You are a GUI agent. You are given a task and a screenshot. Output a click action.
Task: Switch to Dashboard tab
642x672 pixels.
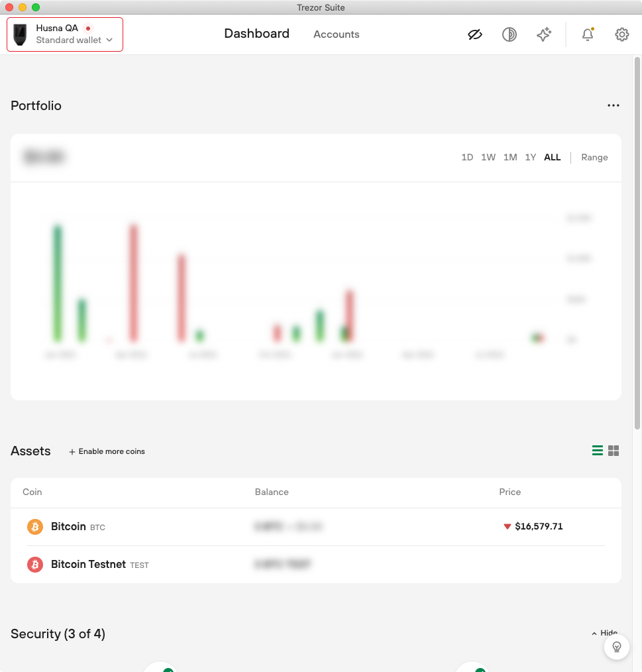click(x=256, y=33)
